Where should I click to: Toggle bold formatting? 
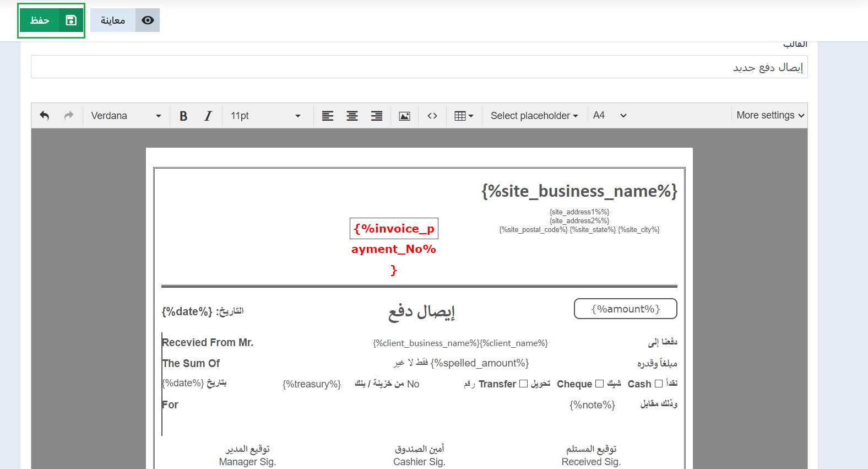coord(183,116)
